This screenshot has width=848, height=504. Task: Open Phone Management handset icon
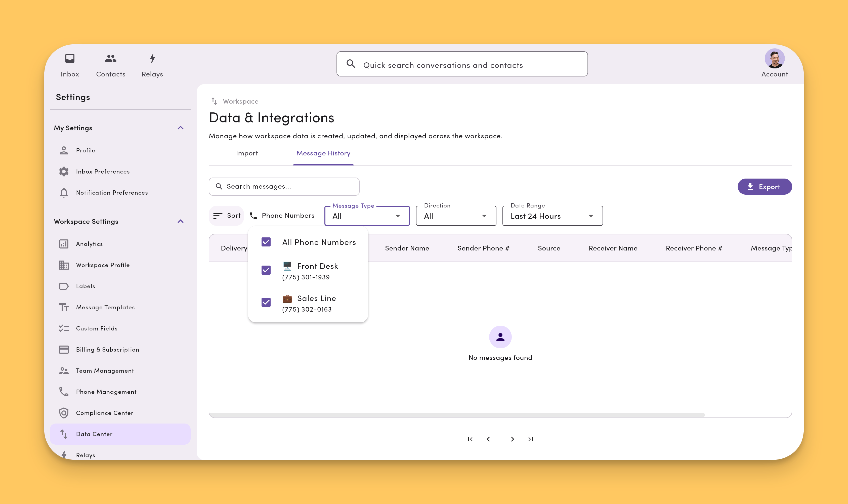point(64,392)
